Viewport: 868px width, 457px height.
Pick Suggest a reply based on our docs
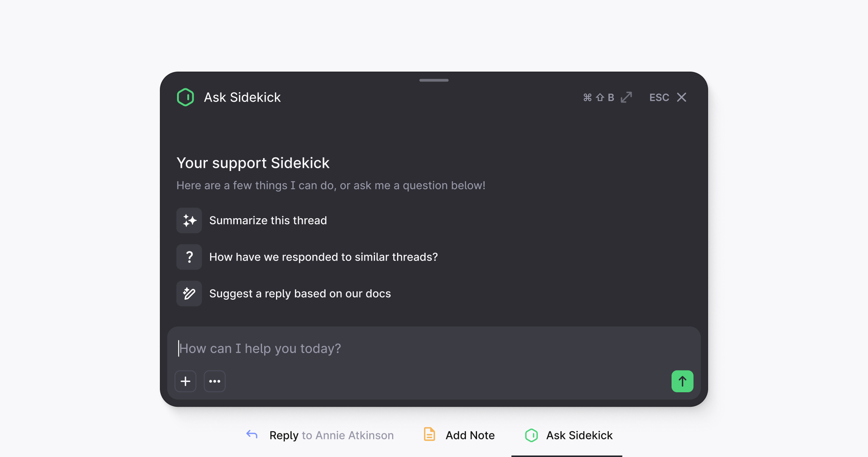(x=300, y=294)
